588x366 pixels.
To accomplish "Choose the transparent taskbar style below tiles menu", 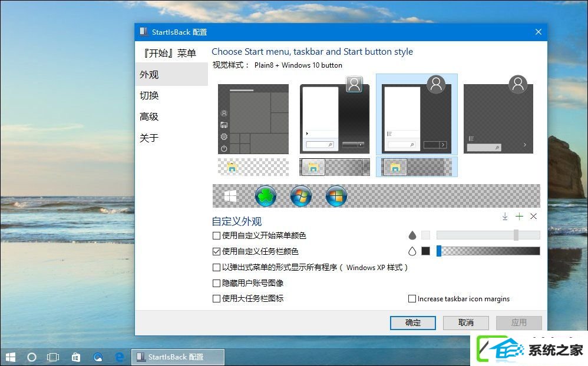I will 253,167.
